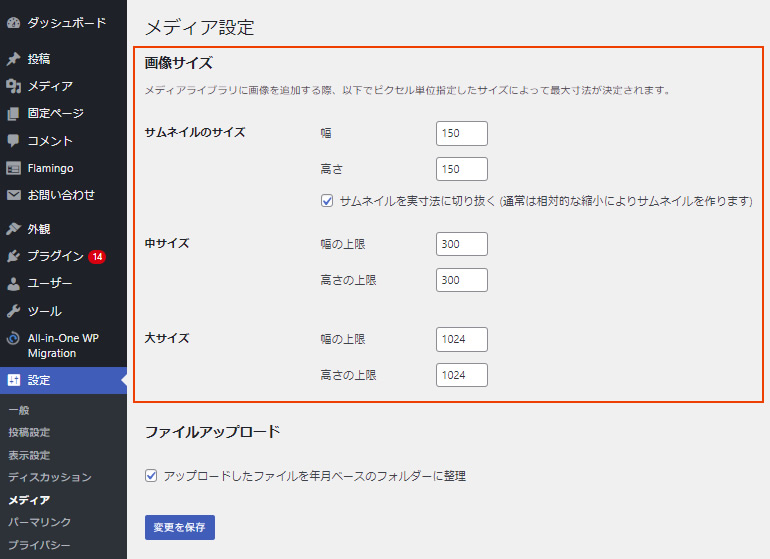
Task: Click the Contact envelope icon
Action: 13,195
